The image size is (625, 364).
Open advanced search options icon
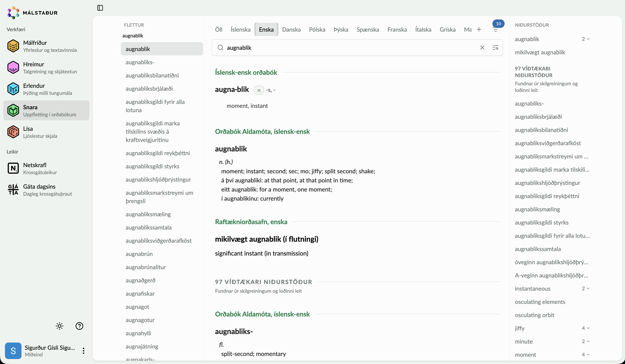(495, 48)
